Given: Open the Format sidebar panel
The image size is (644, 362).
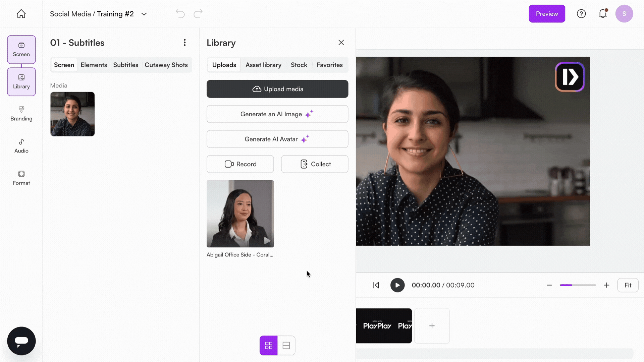Looking at the screenshot, I should tap(21, 178).
